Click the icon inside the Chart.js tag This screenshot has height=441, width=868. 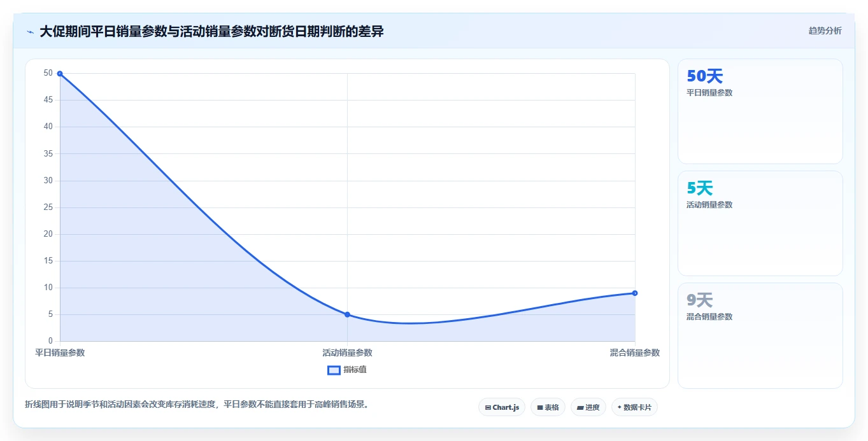pyautogui.click(x=488, y=407)
